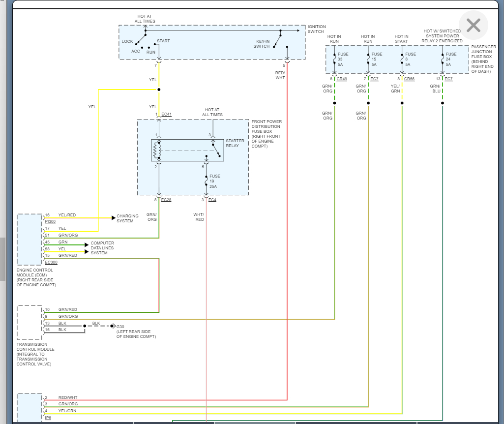Click the Charging System arrow
The image size is (504, 424).
click(x=114, y=218)
